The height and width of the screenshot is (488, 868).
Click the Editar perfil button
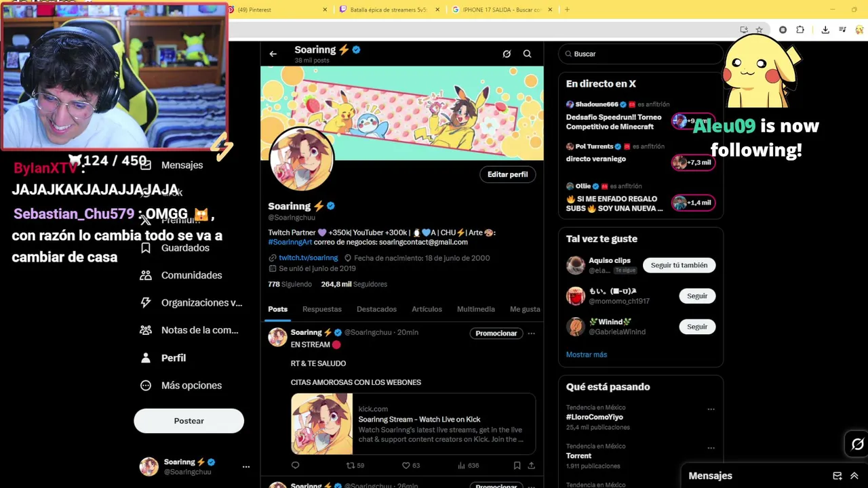point(507,174)
